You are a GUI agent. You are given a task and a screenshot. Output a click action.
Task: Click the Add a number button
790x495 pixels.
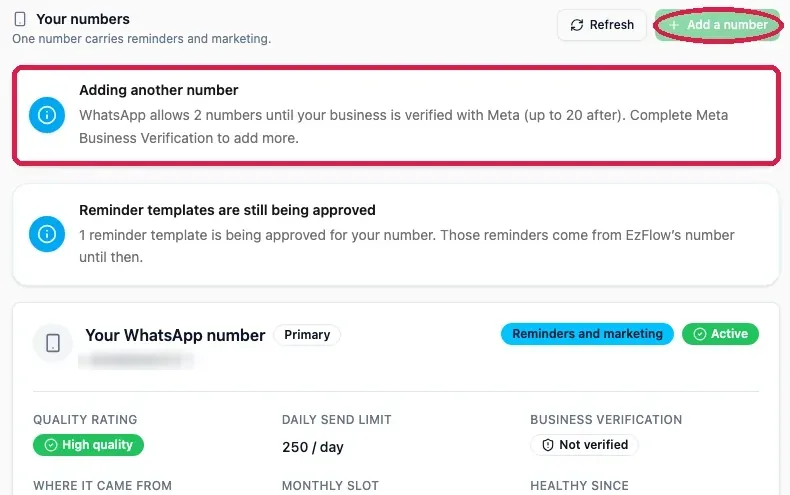(x=717, y=25)
